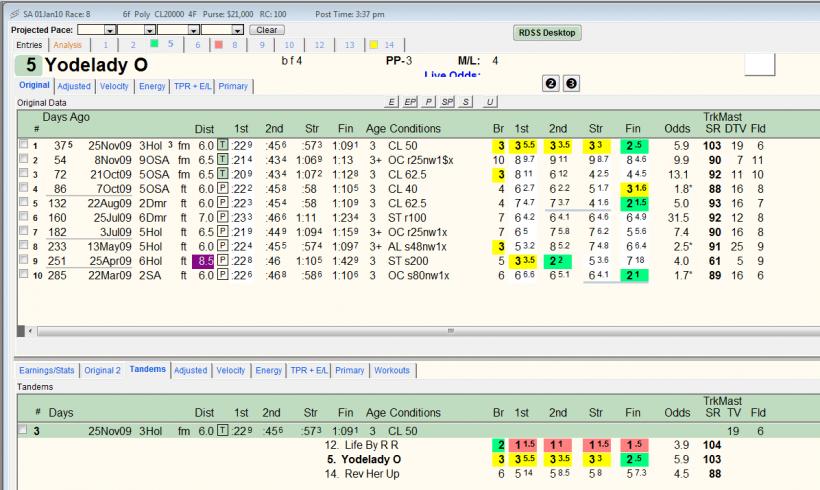Open the first Projected Pace dropdown

point(109,30)
